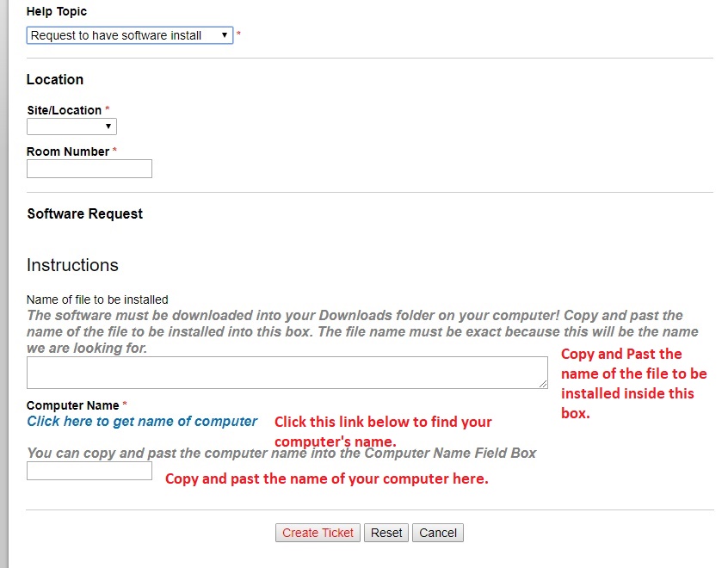This screenshot has width=728, height=568.
Task: Expand the Site/Location dropdown
Action: [71, 127]
